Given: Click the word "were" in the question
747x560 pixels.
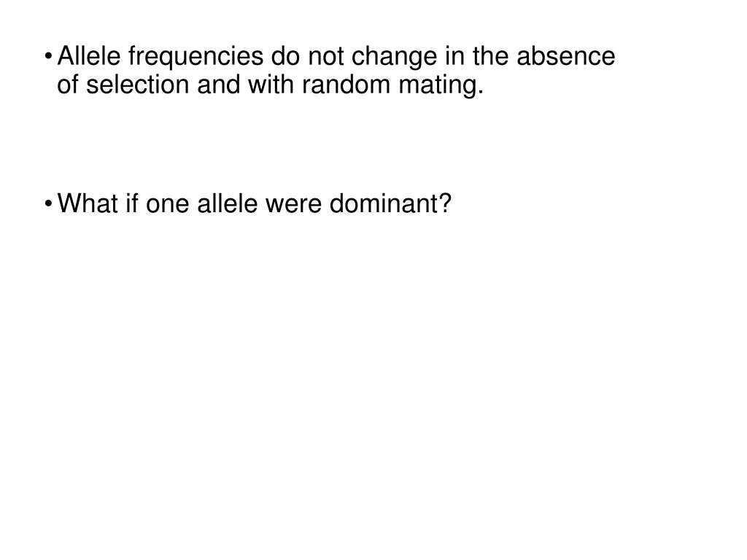Looking at the screenshot, I should click(293, 203).
